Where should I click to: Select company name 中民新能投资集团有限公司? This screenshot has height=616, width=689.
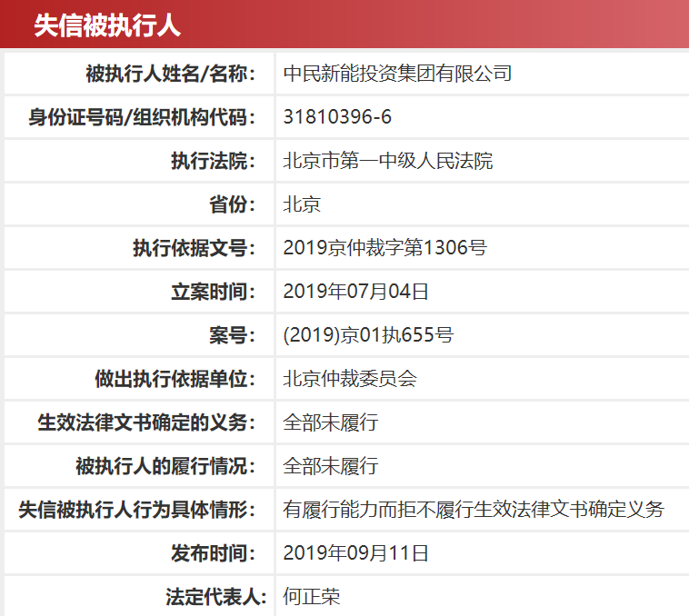pyautogui.click(x=397, y=74)
